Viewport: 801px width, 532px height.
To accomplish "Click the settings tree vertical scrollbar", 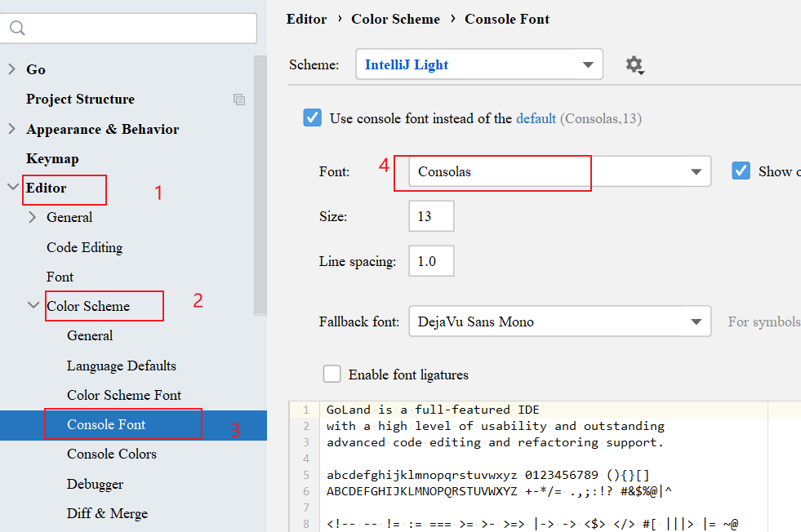I will [x=260, y=186].
